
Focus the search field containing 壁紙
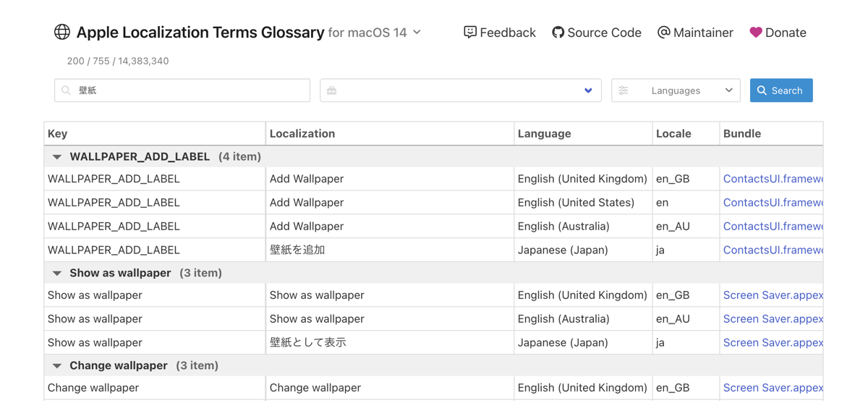click(x=188, y=90)
